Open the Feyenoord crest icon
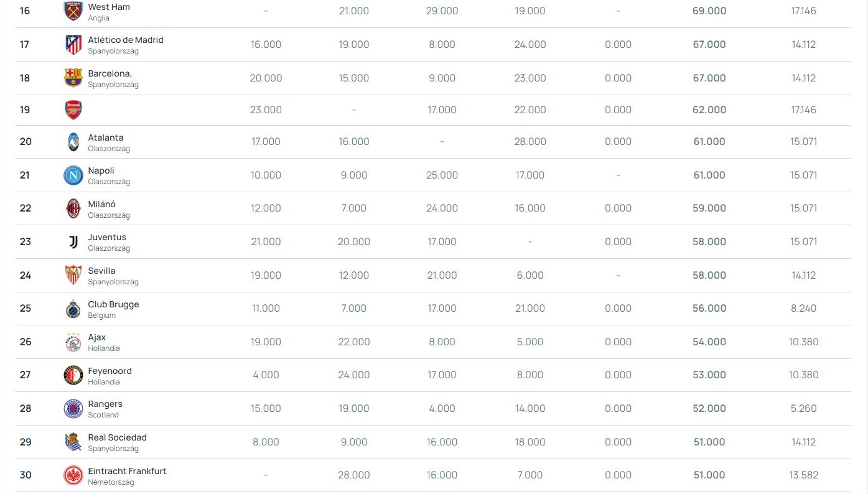 pyautogui.click(x=73, y=375)
